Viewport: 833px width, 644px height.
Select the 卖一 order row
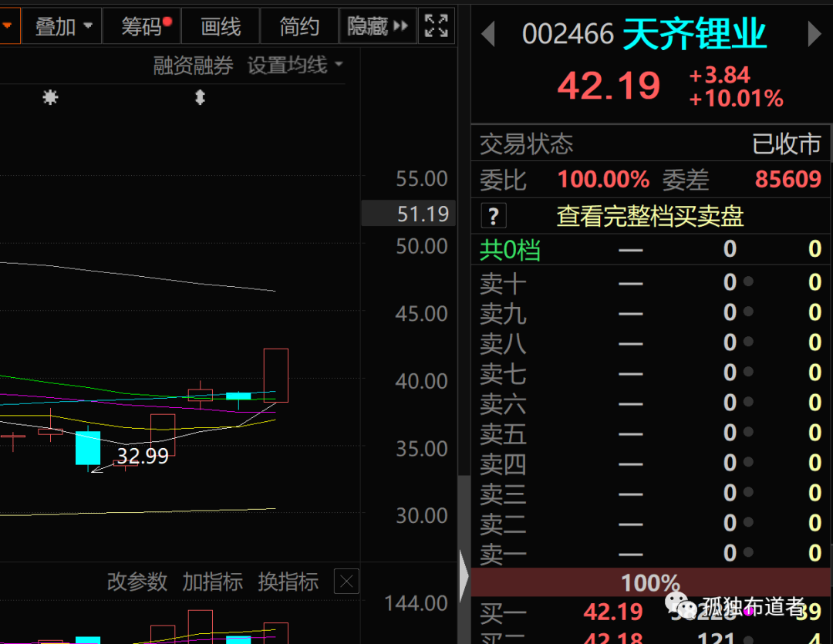pyautogui.click(x=651, y=554)
